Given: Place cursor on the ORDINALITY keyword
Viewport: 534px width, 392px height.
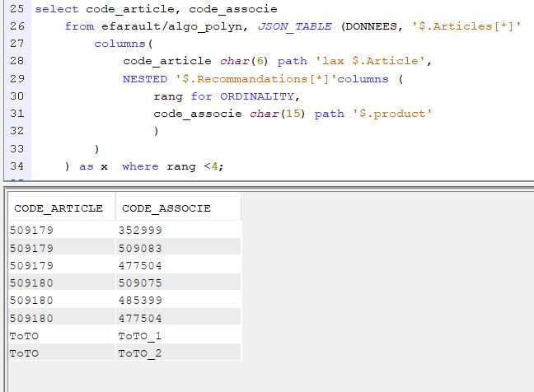Looking at the screenshot, I should point(257,96).
